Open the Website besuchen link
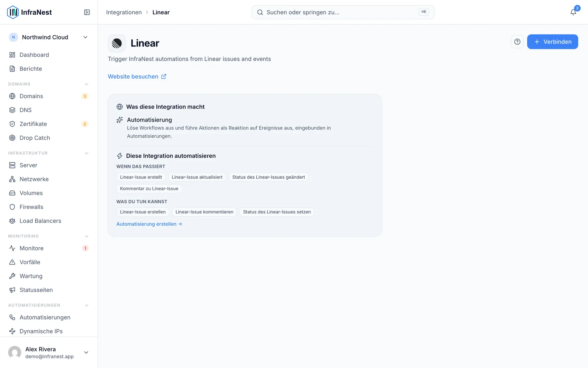This screenshot has height=368, width=588. click(x=137, y=76)
